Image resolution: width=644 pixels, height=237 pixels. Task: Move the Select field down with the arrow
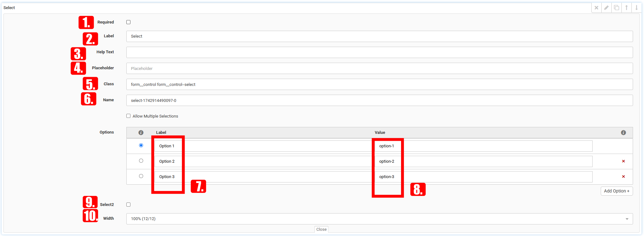tap(636, 8)
